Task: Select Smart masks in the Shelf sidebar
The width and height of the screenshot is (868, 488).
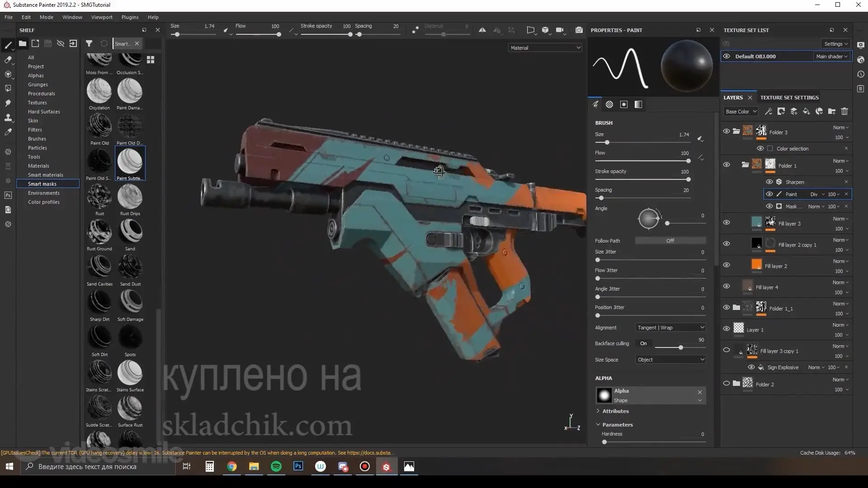Action: [x=42, y=184]
